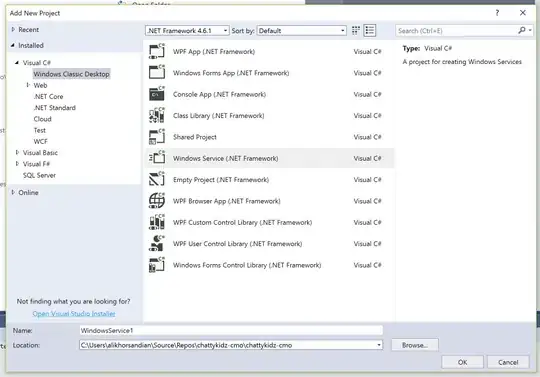Click the WPF Browser App globe icon
This screenshot has height=377, width=540.
157,201
